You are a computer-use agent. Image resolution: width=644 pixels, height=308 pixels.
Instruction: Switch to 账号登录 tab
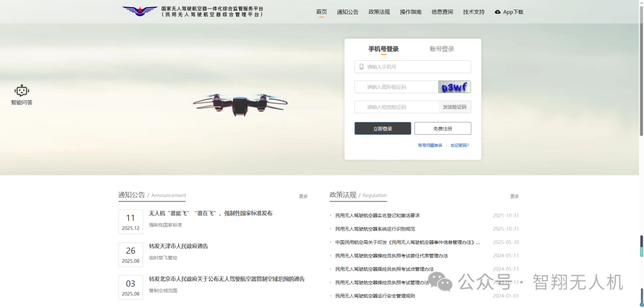coord(442,49)
